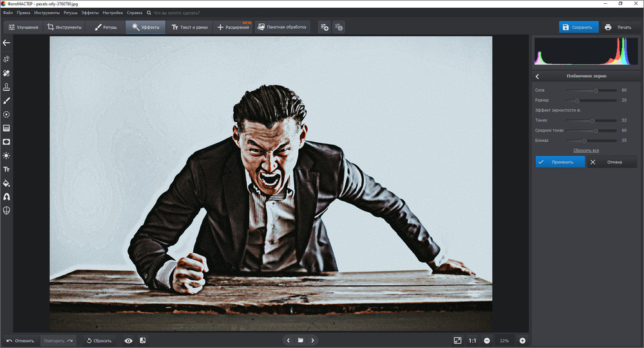Viewport: 644px width, 348px height.
Task: Go to the next photo arrow
Action: [312, 340]
